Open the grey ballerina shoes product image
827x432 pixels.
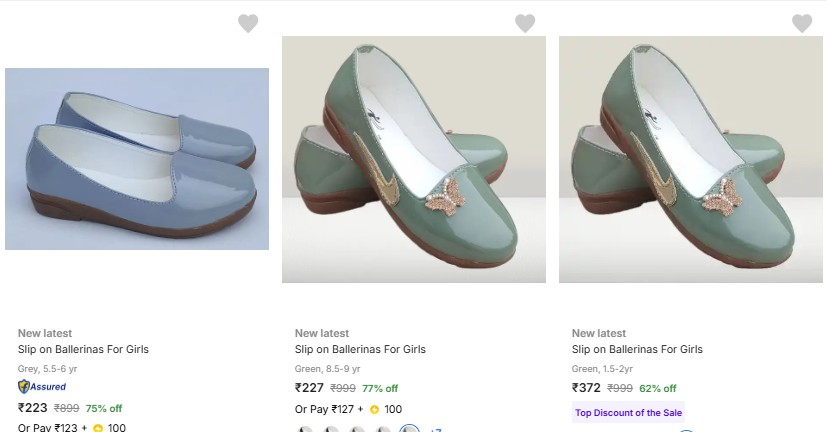[x=137, y=159]
